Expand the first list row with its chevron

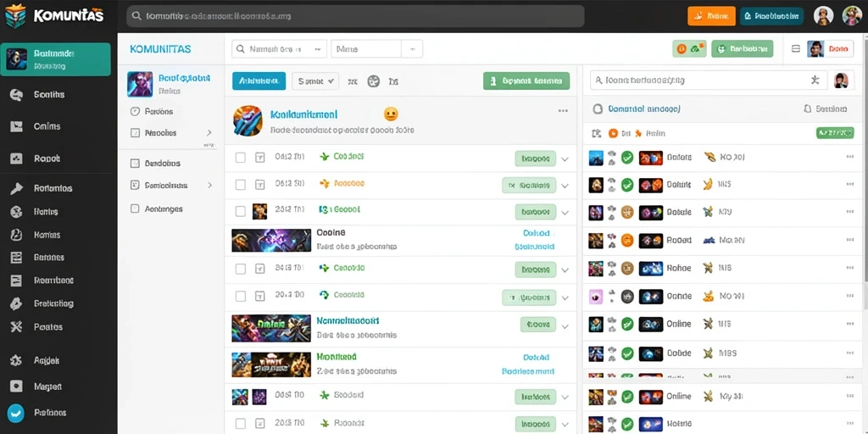point(565,159)
